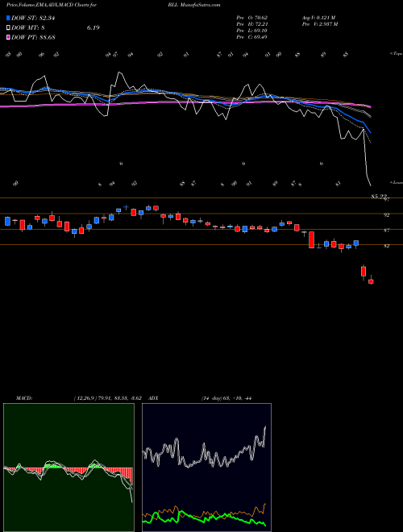The image size is (403, 532).
Task: Open the dark blue ADX chart panel
Action: click(x=206, y=468)
